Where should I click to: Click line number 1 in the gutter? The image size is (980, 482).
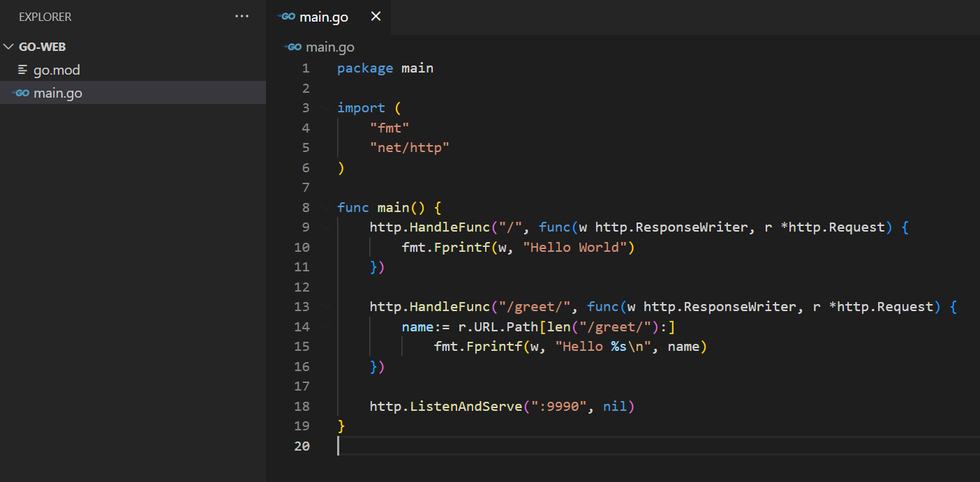click(306, 68)
